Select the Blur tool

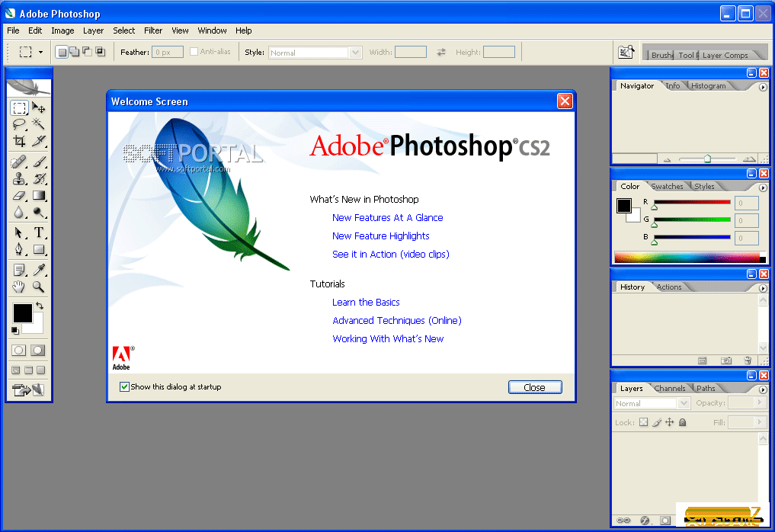pyautogui.click(x=19, y=213)
